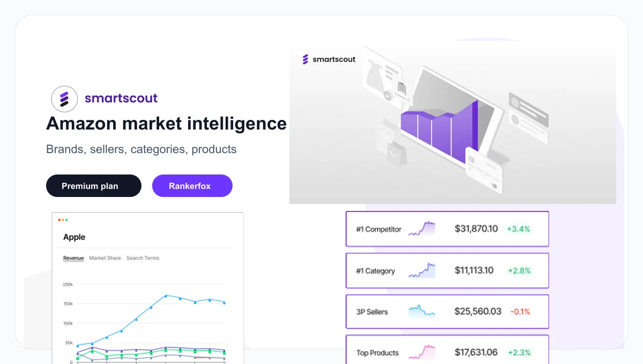Click the 150k peak point on blue line
This screenshot has width=643, height=364.
(x=166, y=295)
